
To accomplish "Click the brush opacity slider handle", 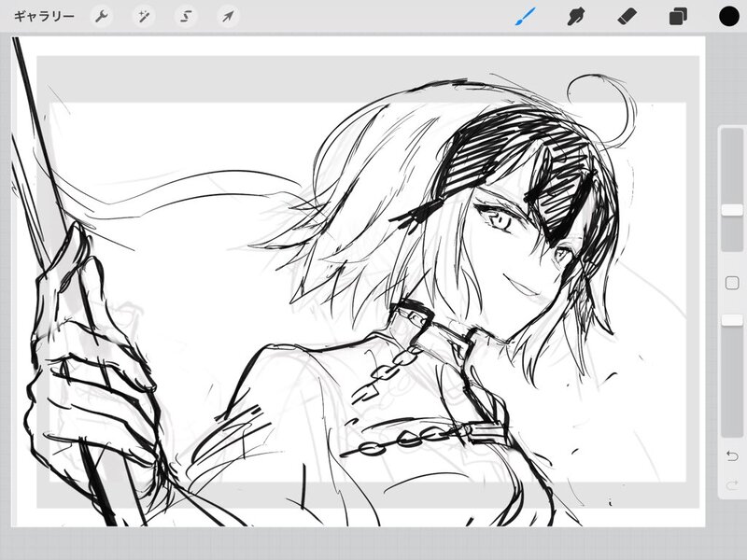I will 732,320.
